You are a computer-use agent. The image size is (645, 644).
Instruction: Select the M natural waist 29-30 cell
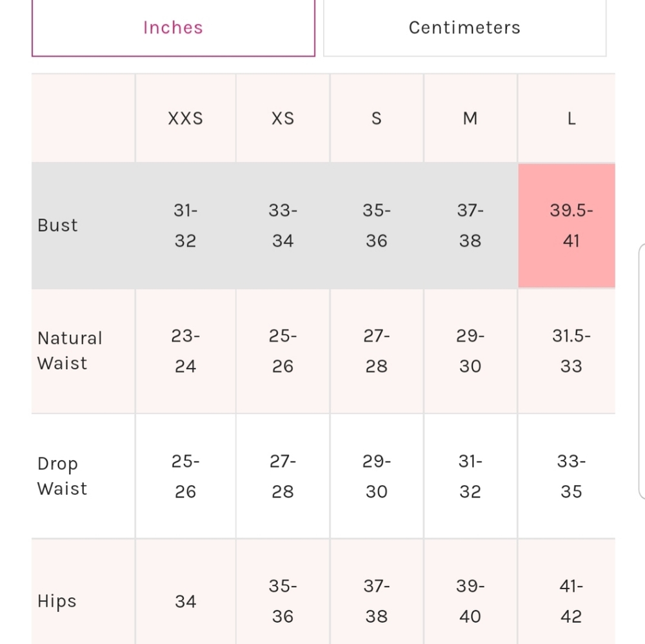coord(470,351)
